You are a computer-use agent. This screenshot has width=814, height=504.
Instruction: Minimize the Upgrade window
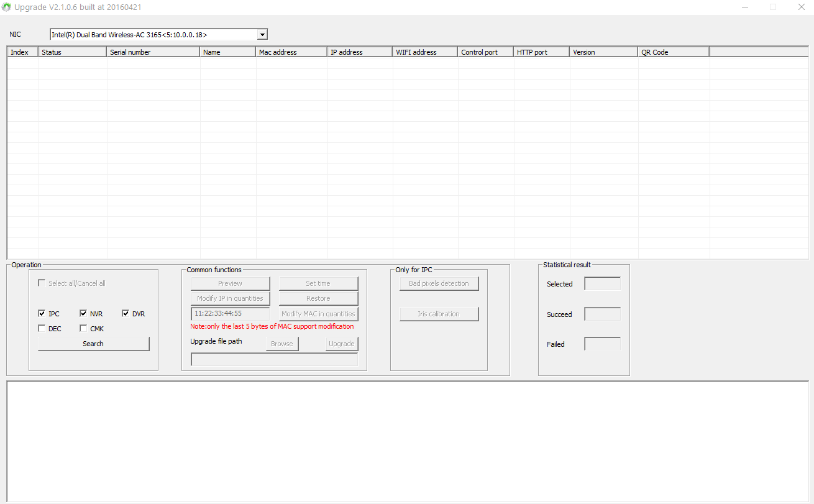(745, 7)
